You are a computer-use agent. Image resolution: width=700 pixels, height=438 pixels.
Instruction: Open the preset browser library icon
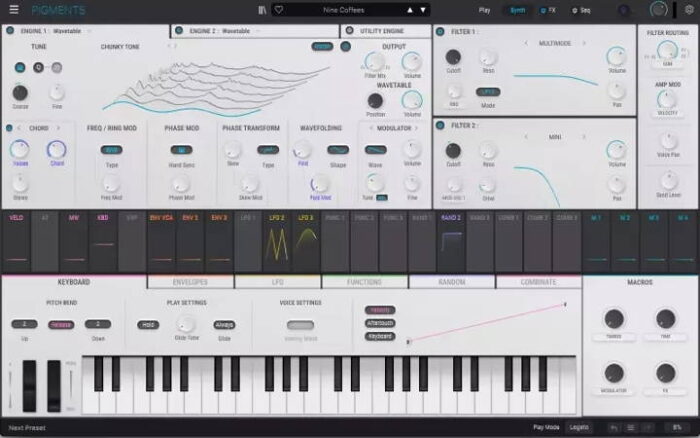pos(262,10)
